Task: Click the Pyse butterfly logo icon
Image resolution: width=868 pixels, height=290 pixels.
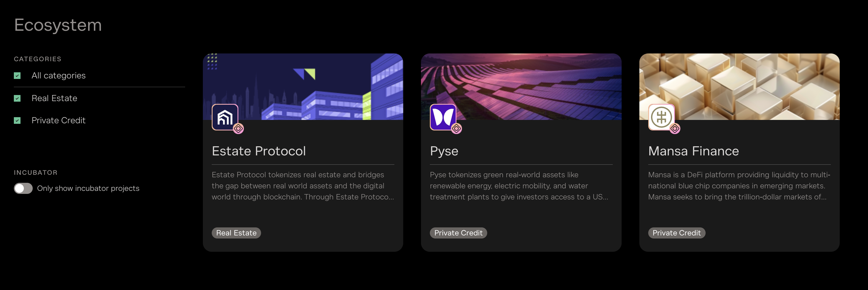Action: tap(443, 117)
